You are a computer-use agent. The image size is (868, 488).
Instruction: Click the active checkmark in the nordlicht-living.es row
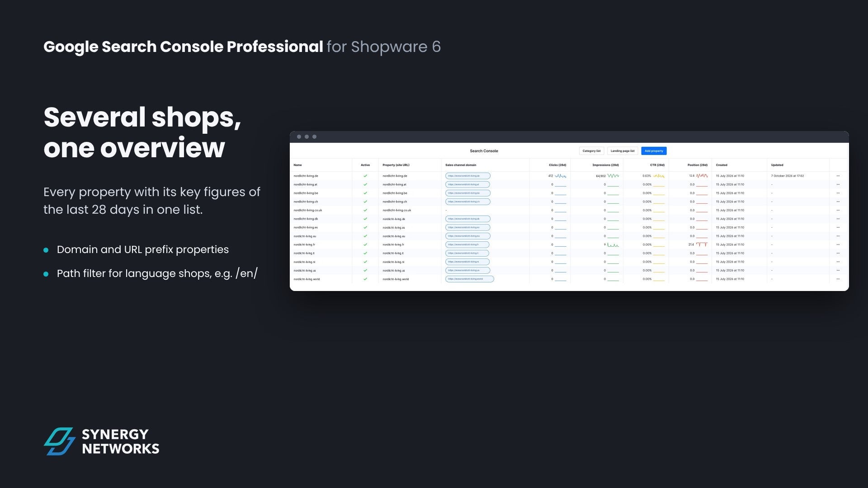[365, 227]
